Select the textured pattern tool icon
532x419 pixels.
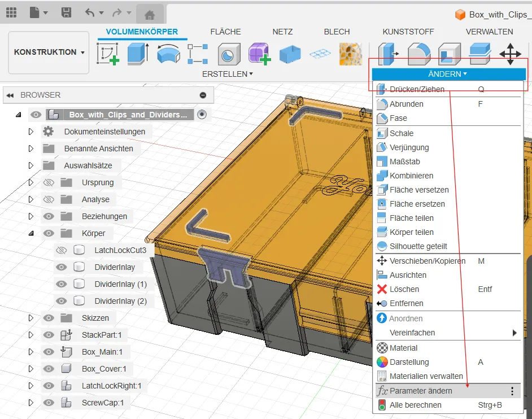[x=351, y=54]
